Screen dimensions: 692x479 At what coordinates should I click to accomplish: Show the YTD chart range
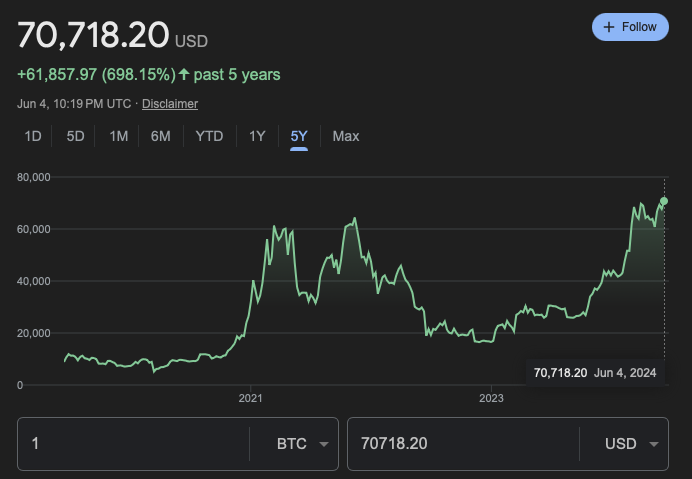(x=209, y=136)
